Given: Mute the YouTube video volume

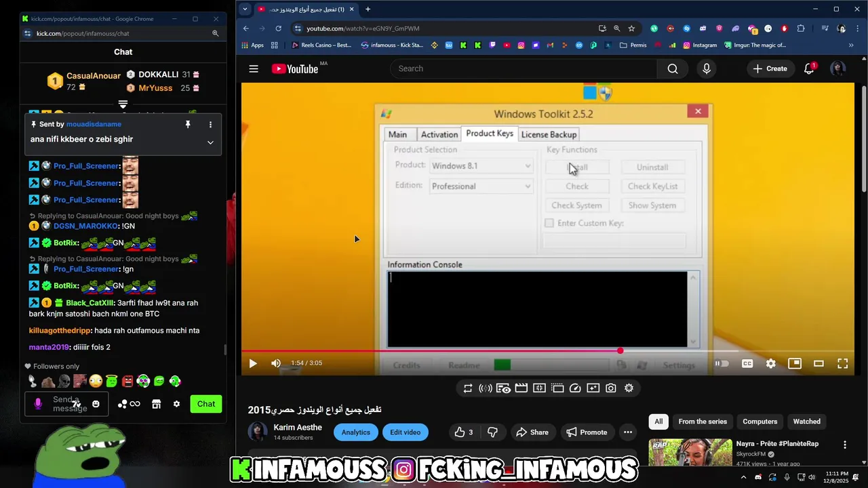Looking at the screenshot, I should (276, 363).
